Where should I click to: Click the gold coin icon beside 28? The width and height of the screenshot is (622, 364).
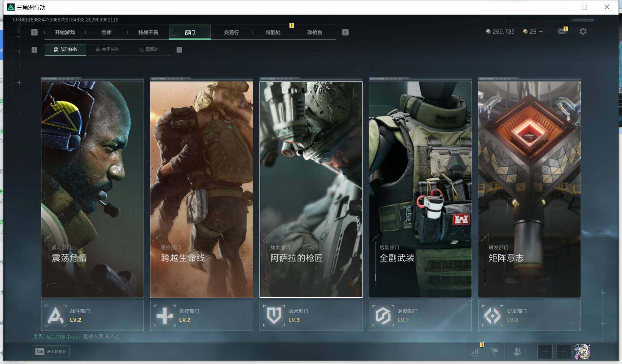pyautogui.click(x=525, y=32)
